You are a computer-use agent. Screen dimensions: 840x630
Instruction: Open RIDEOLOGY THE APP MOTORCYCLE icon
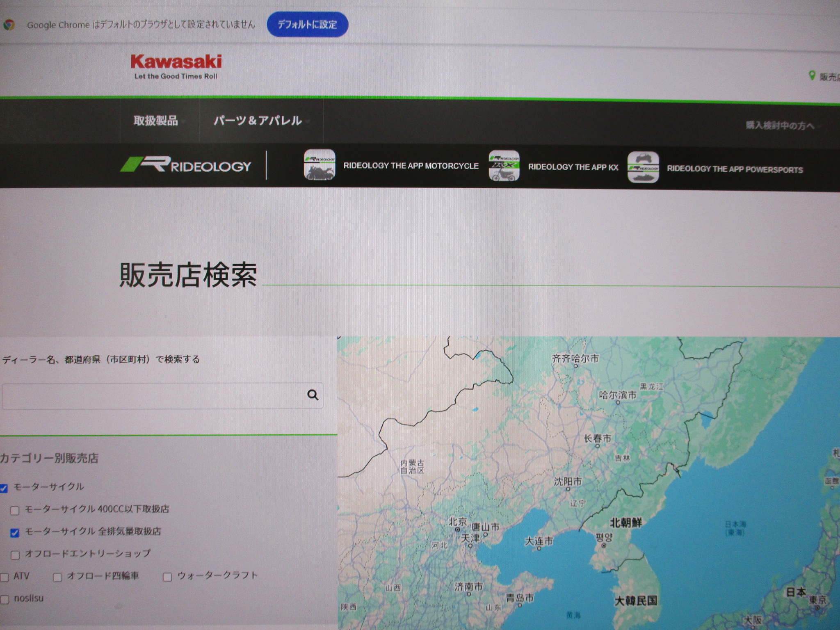(x=319, y=165)
